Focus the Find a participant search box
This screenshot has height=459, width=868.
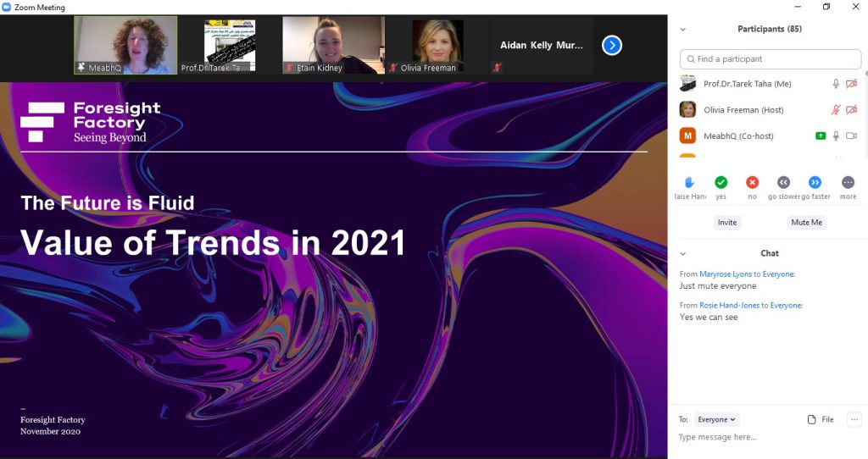[770, 59]
